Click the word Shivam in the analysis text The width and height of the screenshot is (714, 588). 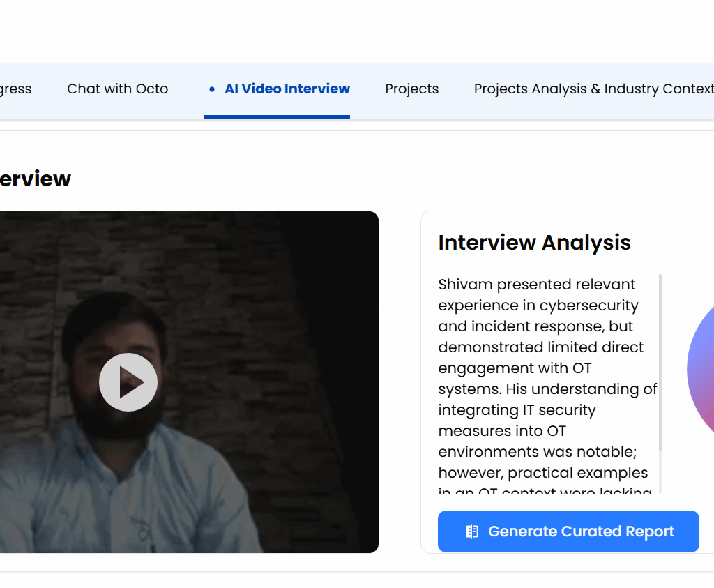click(463, 285)
